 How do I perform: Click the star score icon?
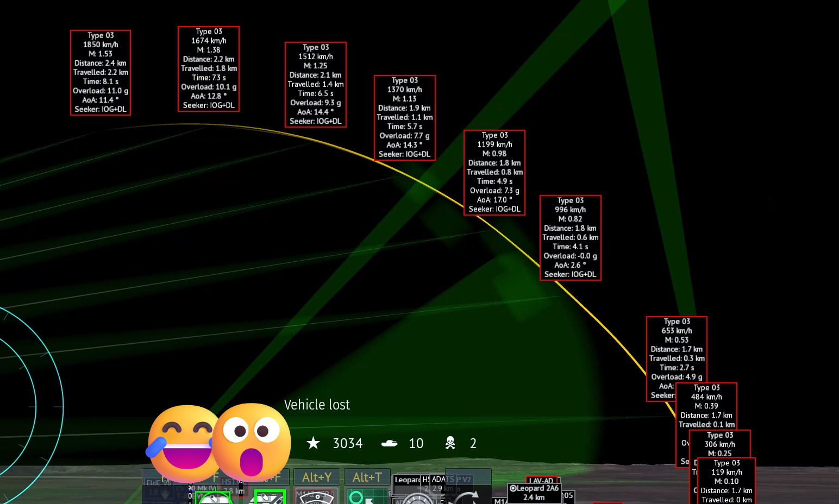click(x=313, y=443)
